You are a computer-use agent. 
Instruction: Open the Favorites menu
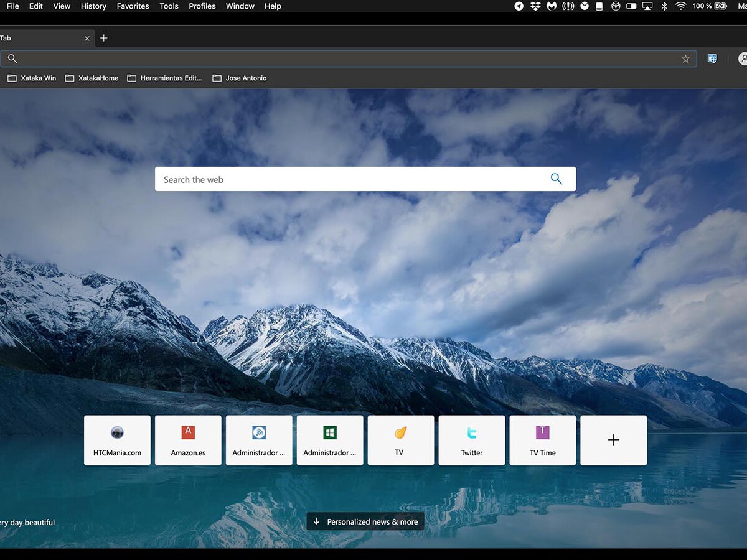[x=133, y=6]
